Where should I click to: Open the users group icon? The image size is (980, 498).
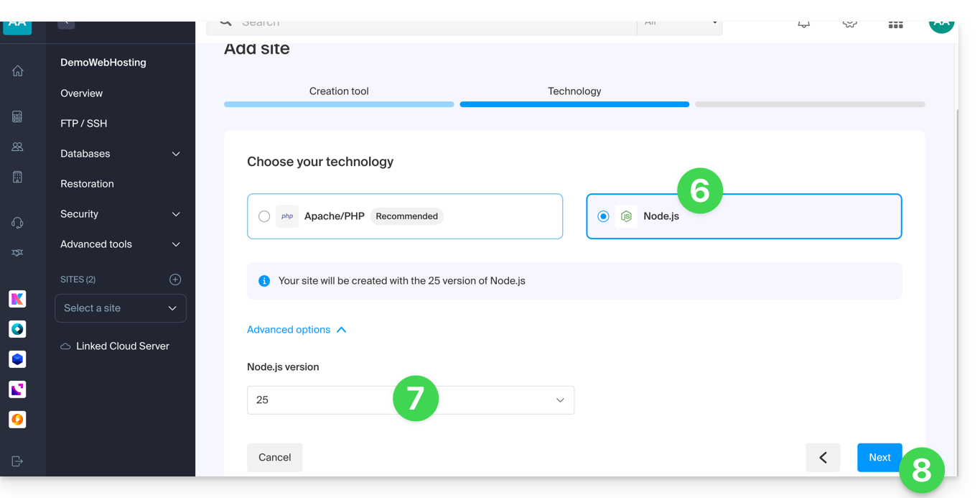[18, 147]
